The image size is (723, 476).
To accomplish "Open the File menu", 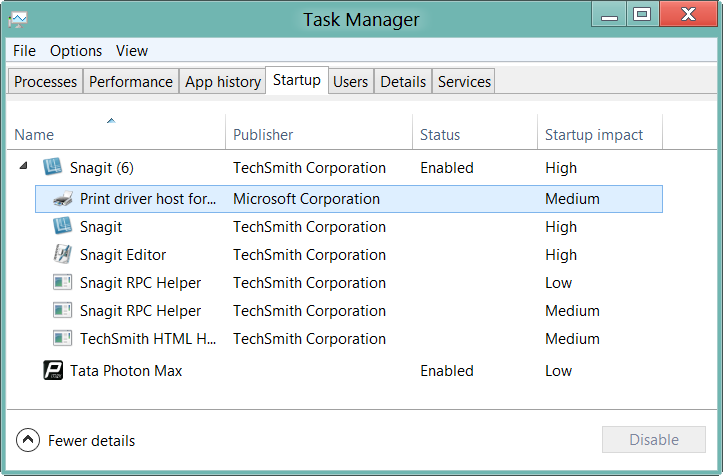I will pyautogui.click(x=24, y=51).
